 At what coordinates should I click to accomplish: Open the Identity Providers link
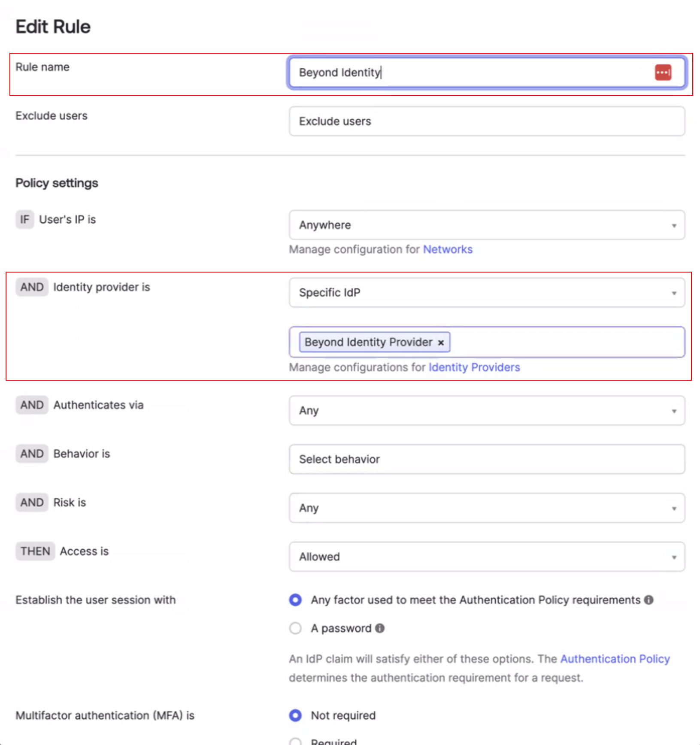coord(474,367)
